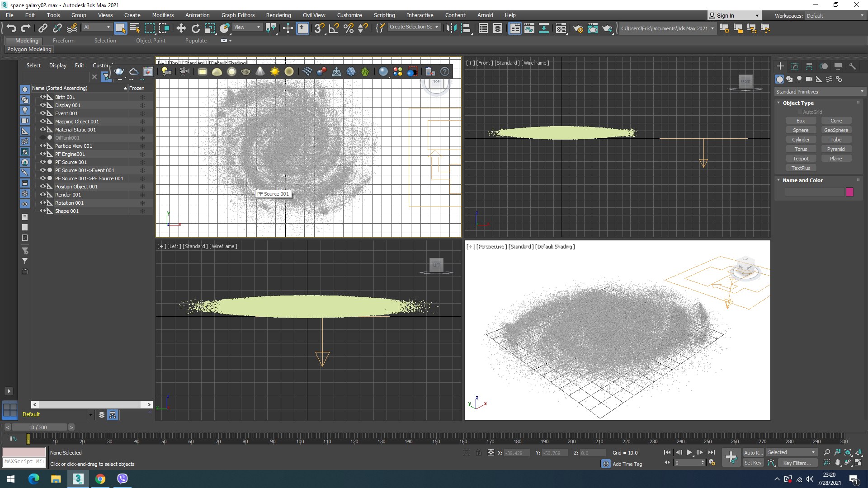
Task: Toggle the AutoGrid checkbox
Action: point(799,112)
